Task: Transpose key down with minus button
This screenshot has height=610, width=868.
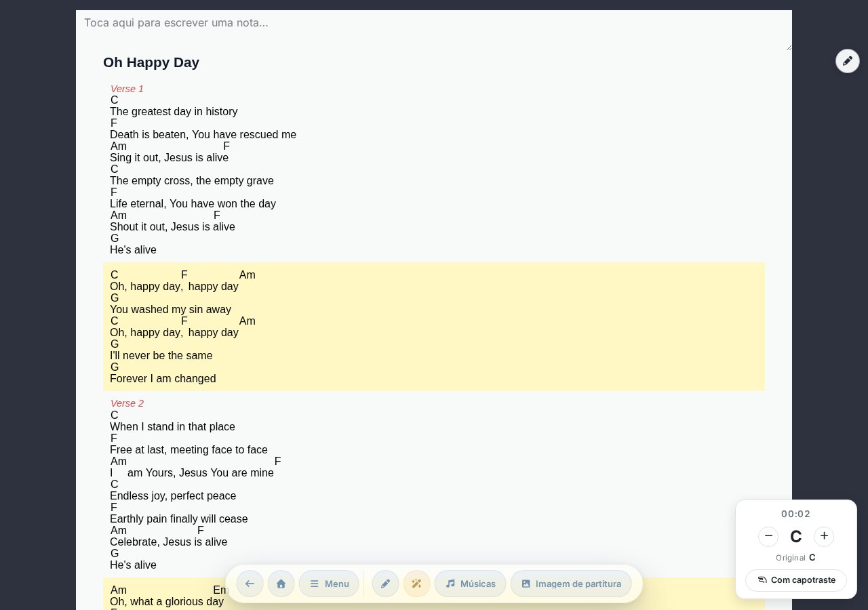Action: (x=768, y=536)
